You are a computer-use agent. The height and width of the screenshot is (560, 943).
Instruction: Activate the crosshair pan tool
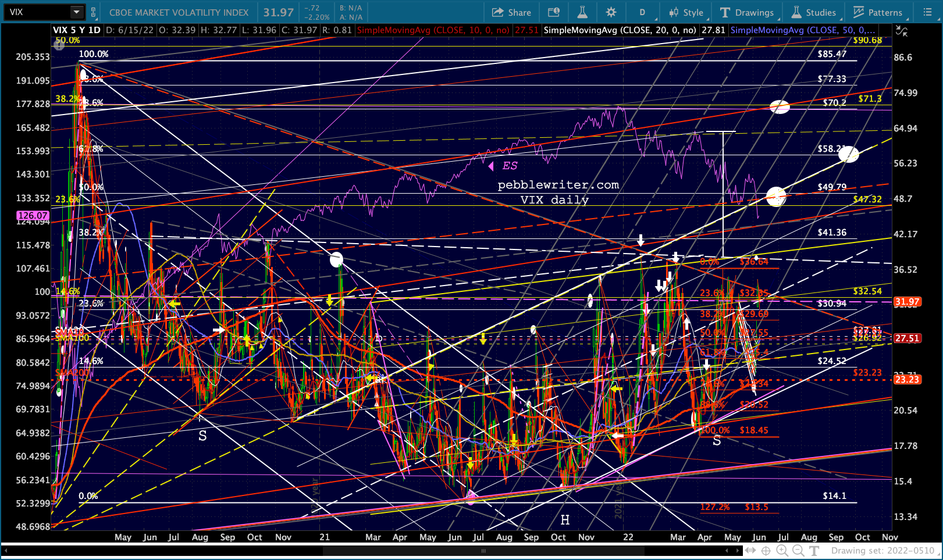point(766,551)
